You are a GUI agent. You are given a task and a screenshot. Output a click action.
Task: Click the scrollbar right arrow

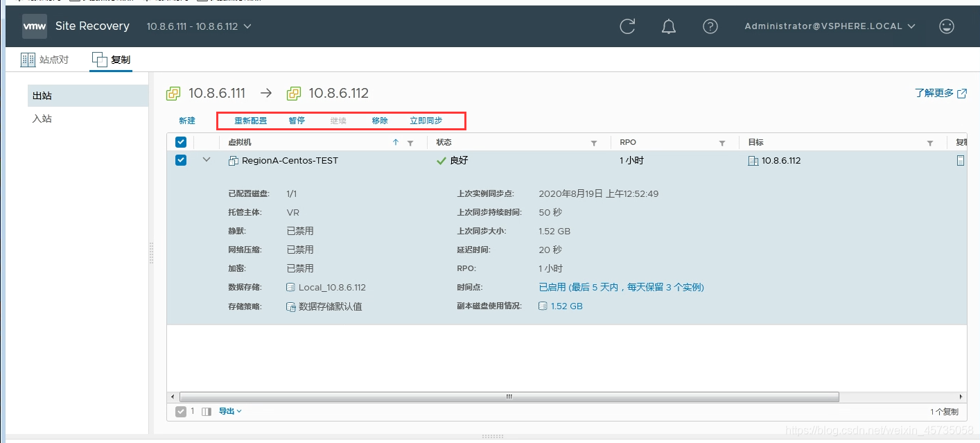click(x=961, y=397)
